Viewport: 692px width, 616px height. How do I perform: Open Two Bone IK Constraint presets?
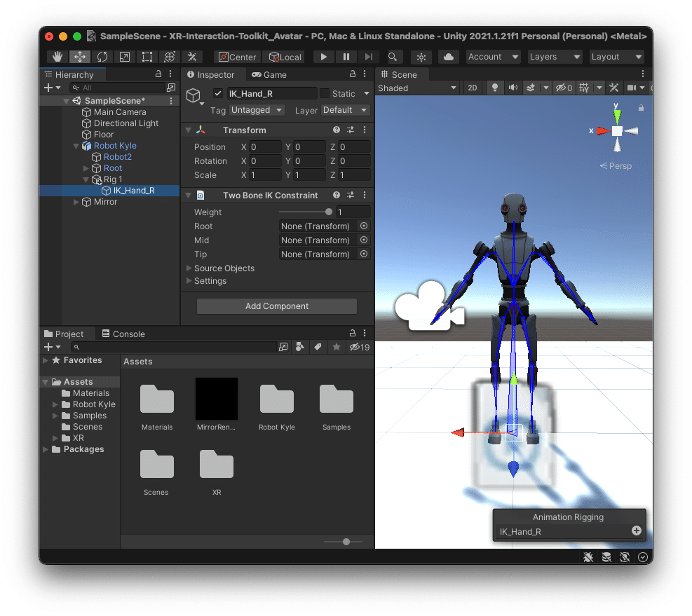[351, 195]
